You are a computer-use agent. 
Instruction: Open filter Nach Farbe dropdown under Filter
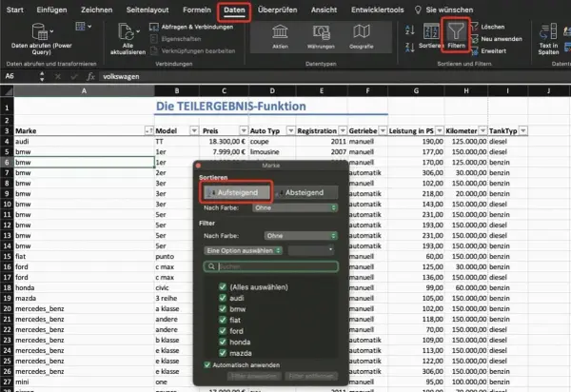click(x=301, y=236)
